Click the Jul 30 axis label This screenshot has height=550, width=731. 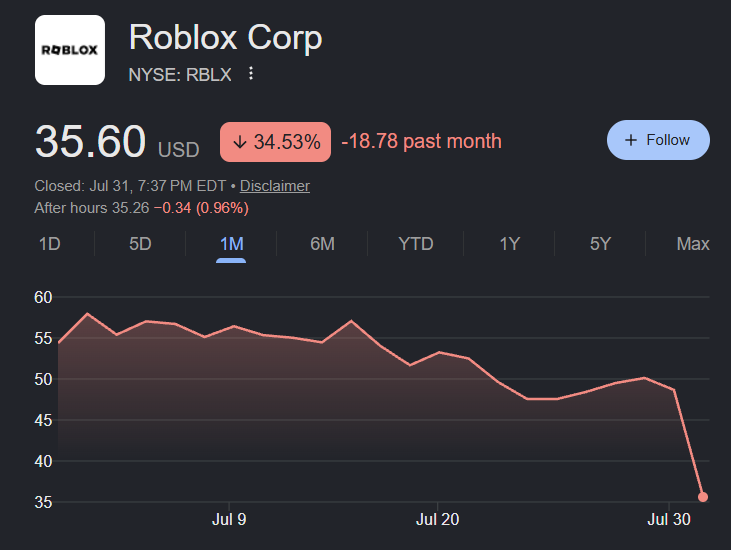(x=669, y=519)
